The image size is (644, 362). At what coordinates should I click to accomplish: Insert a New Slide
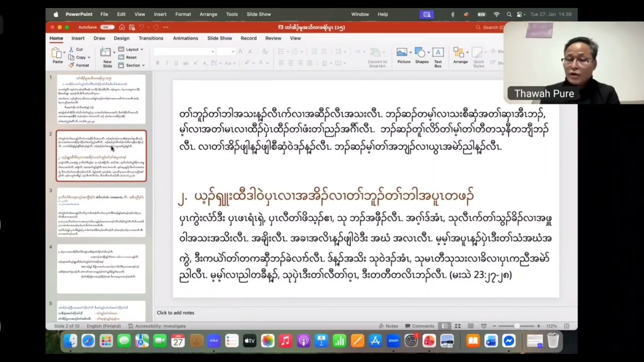point(107,57)
